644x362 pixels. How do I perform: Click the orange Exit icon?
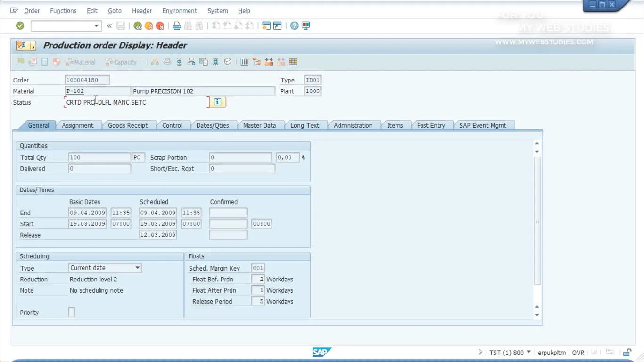pyautogui.click(x=149, y=26)
